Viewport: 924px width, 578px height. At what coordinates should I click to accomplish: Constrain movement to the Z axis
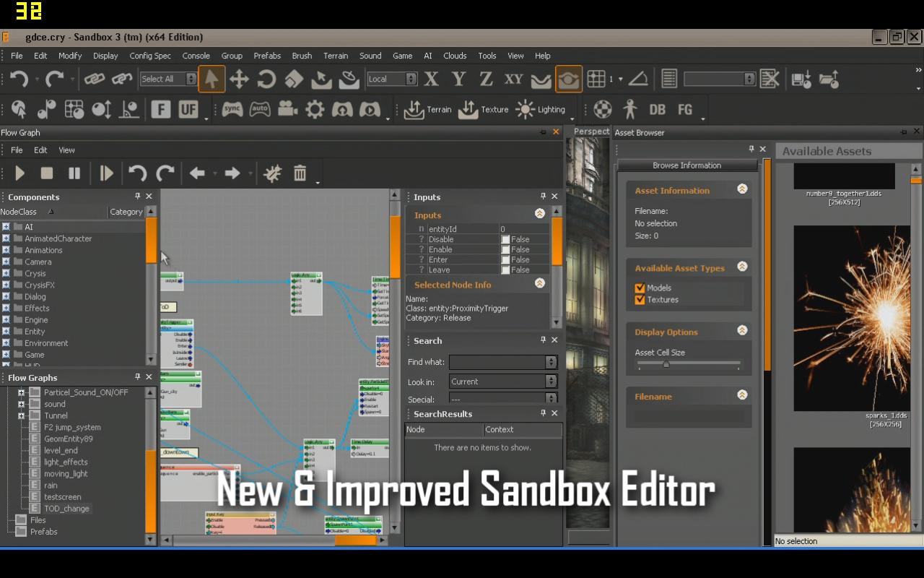coord(486,79)
